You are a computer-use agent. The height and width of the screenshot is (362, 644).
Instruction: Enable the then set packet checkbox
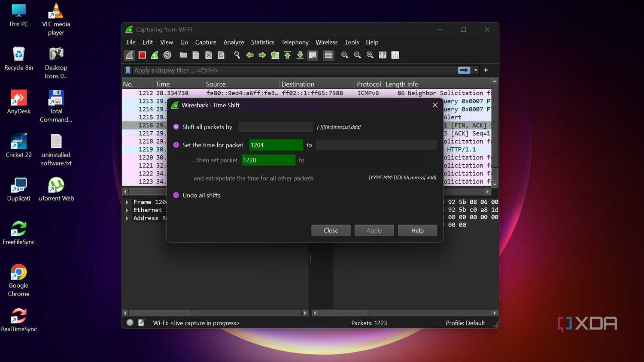185,160
